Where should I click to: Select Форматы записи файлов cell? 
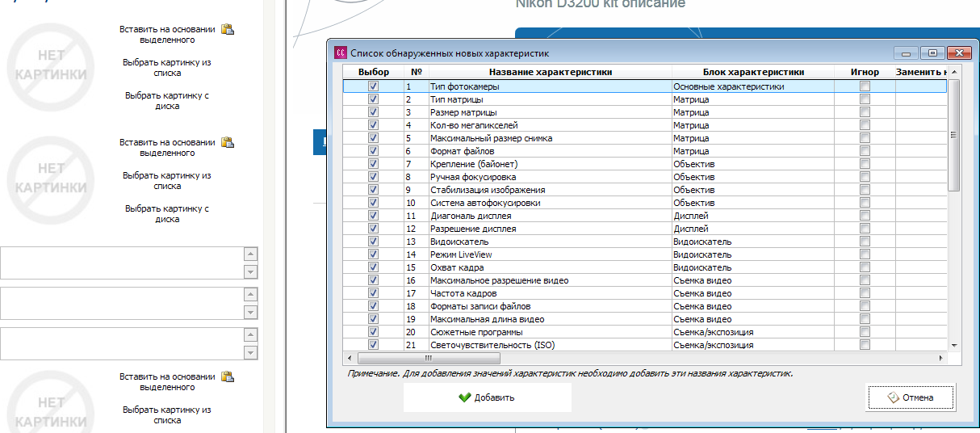pyautogui.click(x=550, y=306)
